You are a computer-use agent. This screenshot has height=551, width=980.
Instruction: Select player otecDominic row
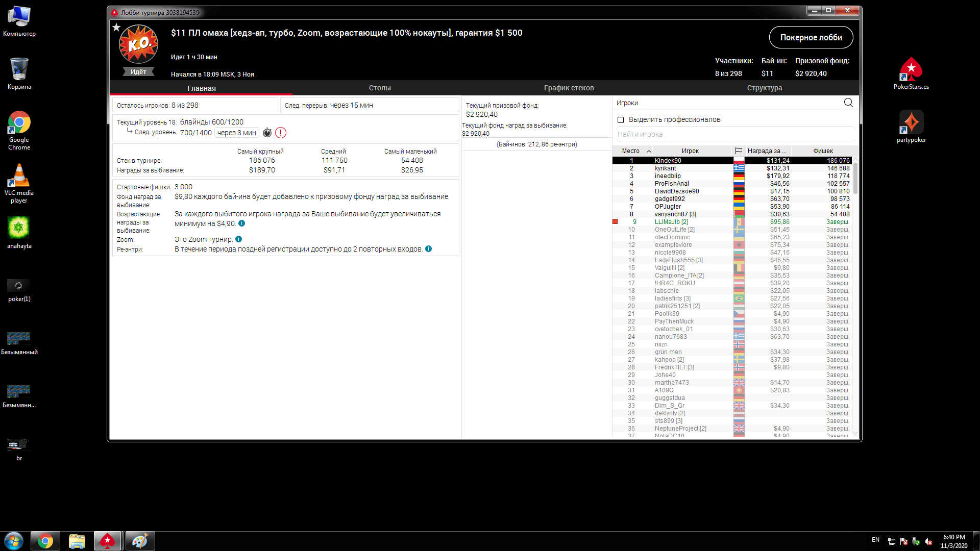(732, 237)
